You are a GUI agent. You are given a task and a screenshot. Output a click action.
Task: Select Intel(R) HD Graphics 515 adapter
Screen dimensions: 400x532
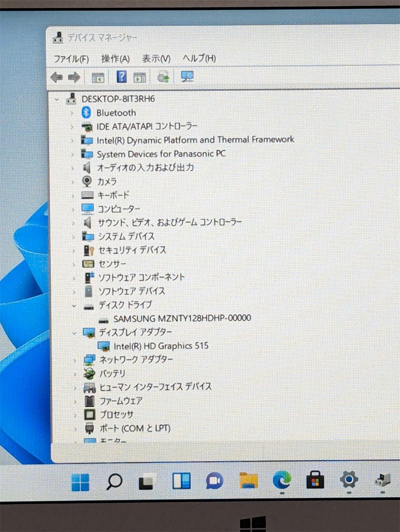(161, 346)
